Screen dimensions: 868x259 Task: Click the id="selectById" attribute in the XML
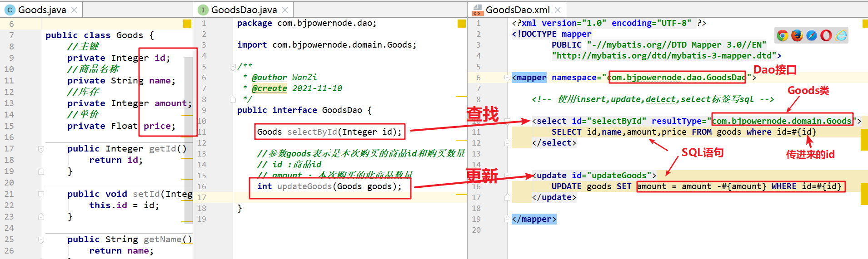609,121
